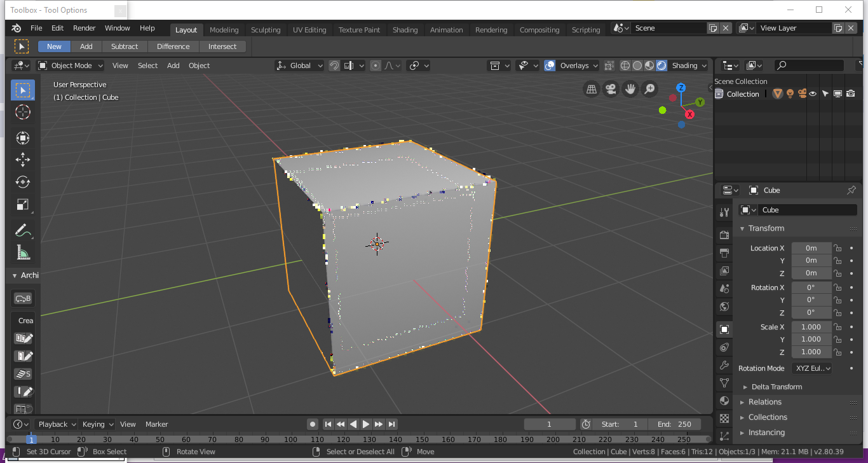This screenshot has width=868, height=463.
Task: Jump to end frame button
Action: click(x=391, y=424)
